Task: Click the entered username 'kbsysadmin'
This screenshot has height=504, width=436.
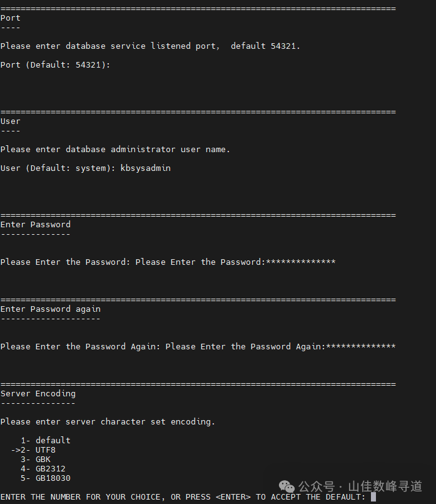Action: [145, 168]
